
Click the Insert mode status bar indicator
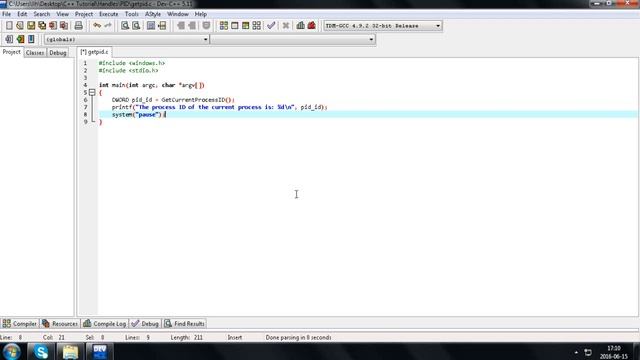(x=235, y=338)
